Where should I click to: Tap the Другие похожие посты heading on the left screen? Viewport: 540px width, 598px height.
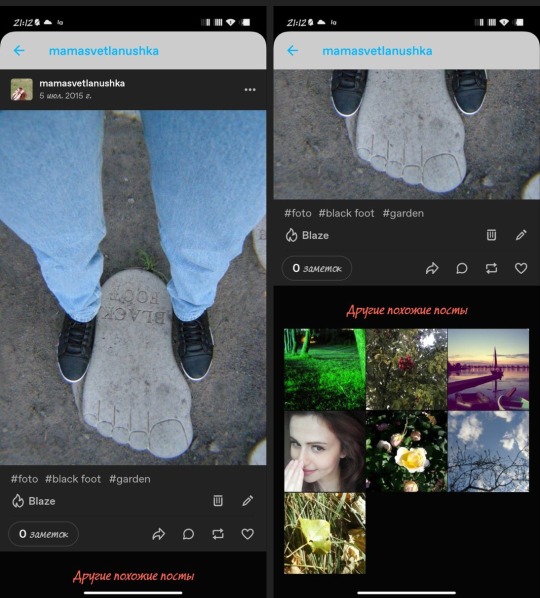pyautogui.click(x=133, y=576)
